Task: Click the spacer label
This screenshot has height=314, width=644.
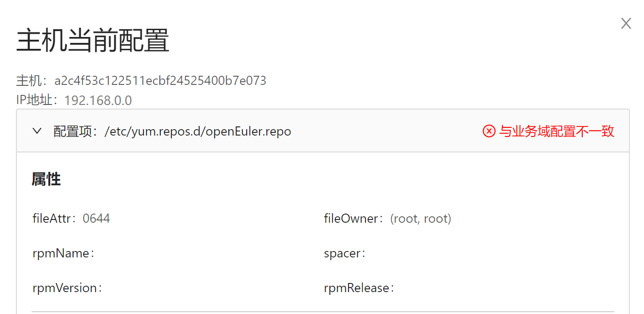Action: 344,253
